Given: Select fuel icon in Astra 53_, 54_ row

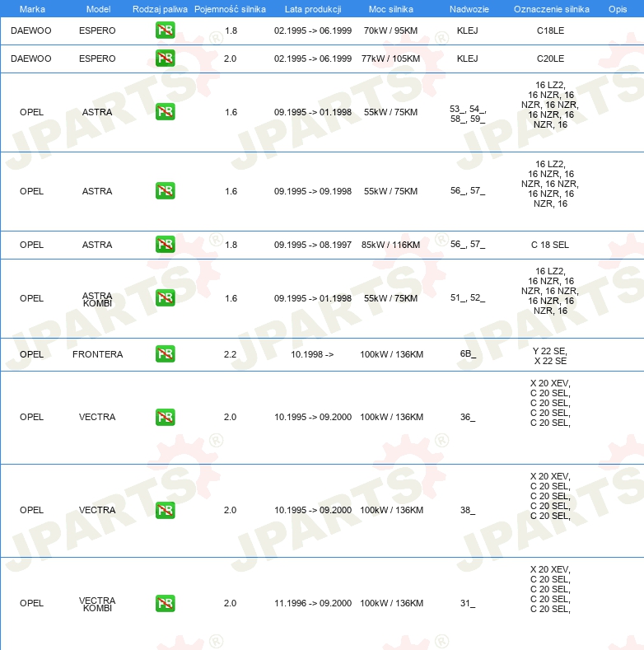Looking at the screenshot, I should (165, 112).
